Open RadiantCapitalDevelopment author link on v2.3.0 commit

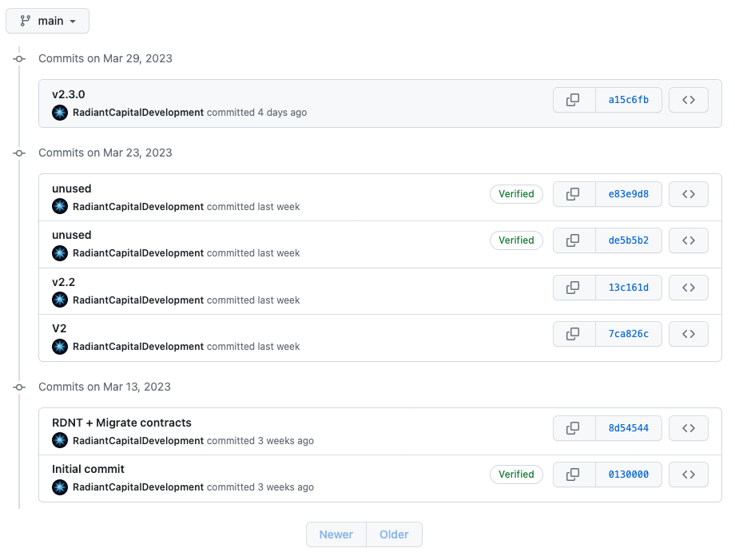[138, 113]
